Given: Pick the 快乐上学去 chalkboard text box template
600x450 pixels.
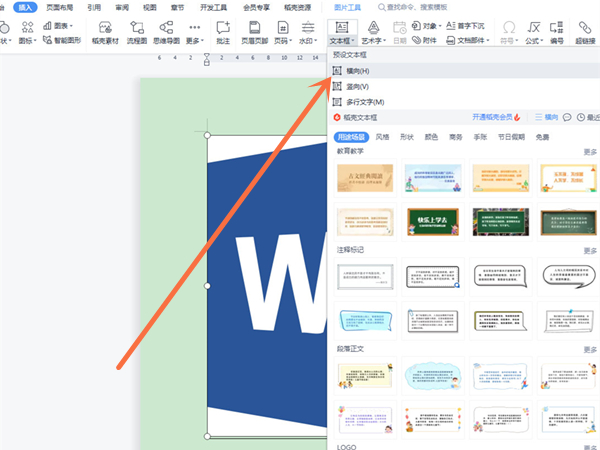Looking at the screenshot, I should click(x=431, y=222).
